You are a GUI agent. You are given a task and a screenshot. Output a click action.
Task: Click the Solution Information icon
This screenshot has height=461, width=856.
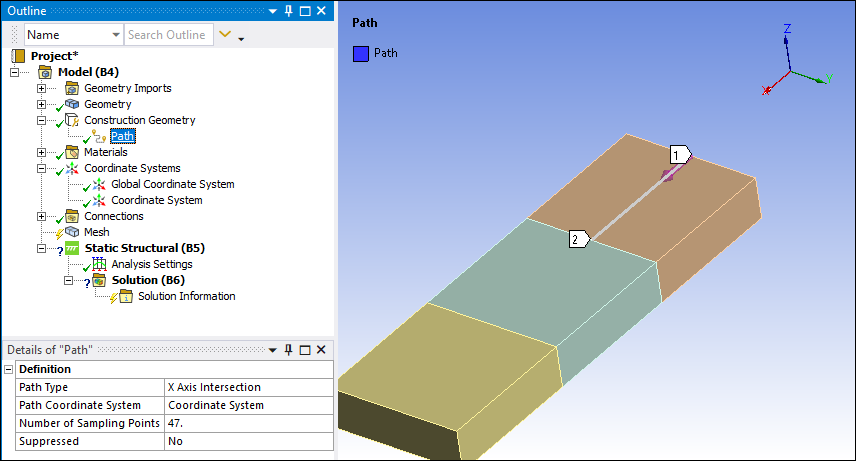click(x=126, y=296)
